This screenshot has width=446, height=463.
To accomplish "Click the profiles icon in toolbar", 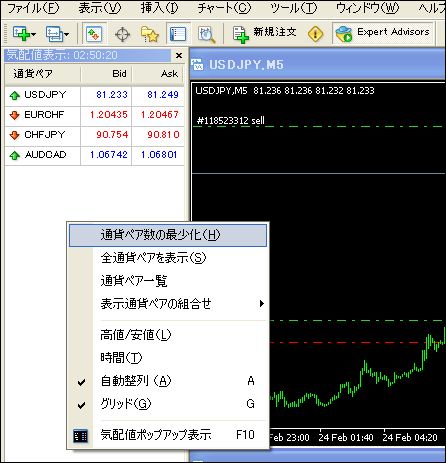I will 54,34.
